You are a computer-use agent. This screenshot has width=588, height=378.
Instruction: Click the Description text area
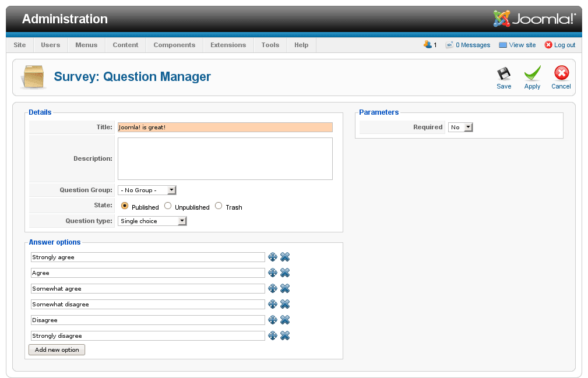click(x=225, y=158)
